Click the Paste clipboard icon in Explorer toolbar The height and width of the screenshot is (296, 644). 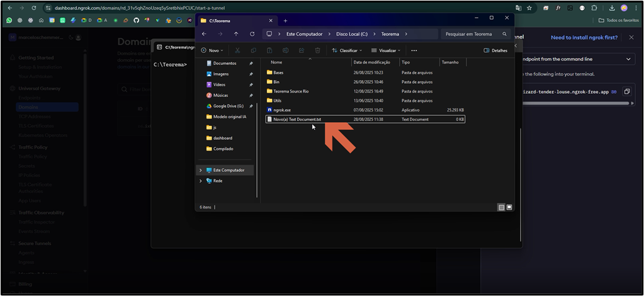[269, 50]
